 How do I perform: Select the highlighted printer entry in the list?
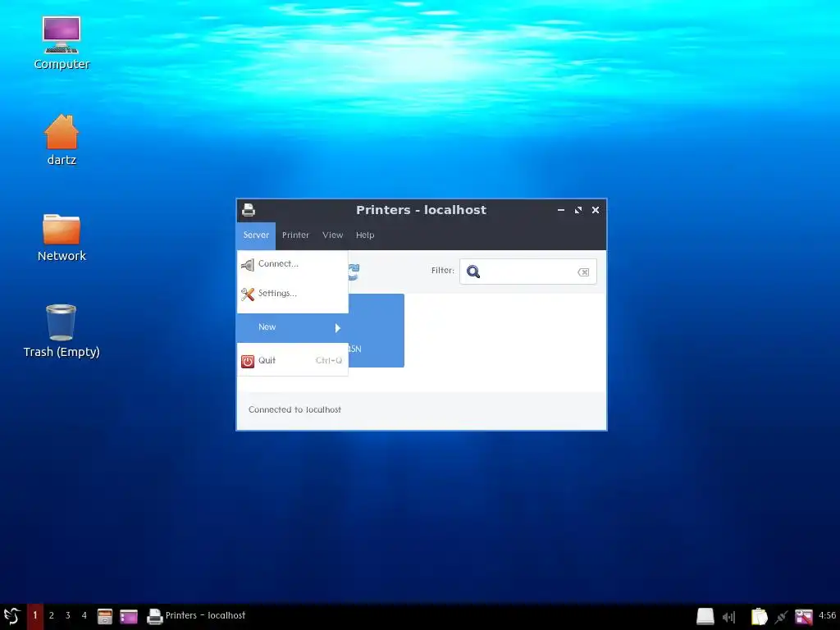tap(376, 331)
